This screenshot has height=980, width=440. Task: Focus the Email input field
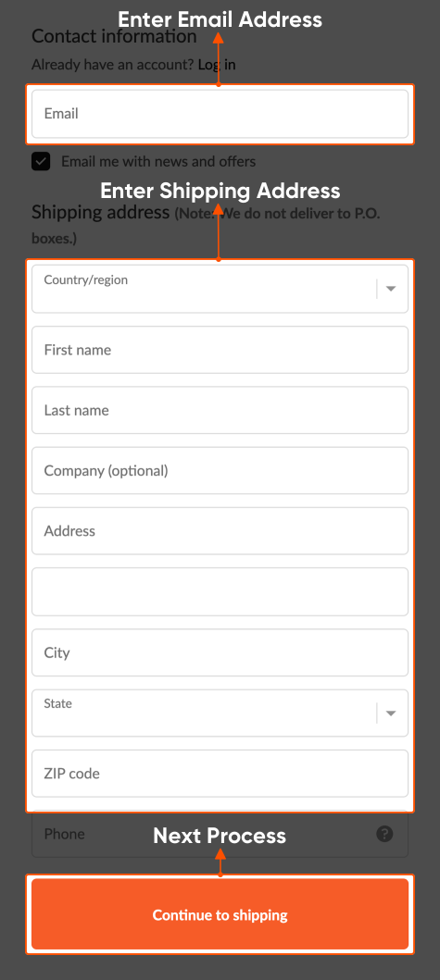click(220, 114)
